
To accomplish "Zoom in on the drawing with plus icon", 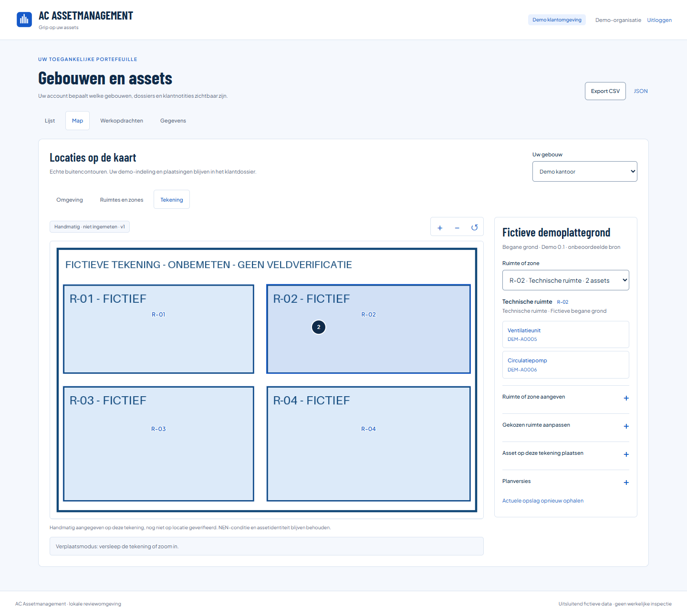I will [440, 228].
